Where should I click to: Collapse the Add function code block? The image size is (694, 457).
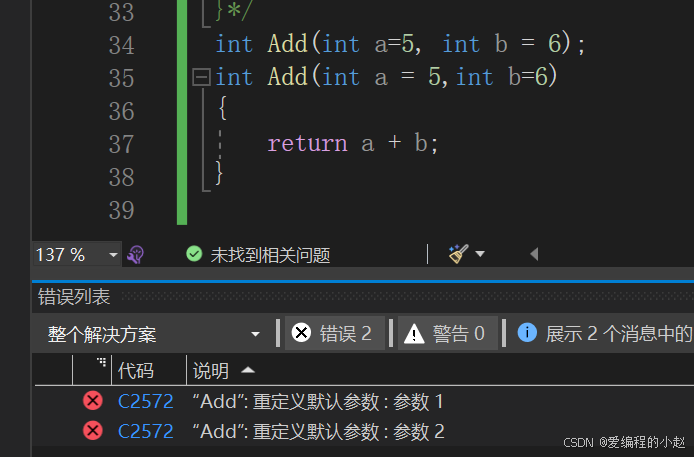pos(201,77)
